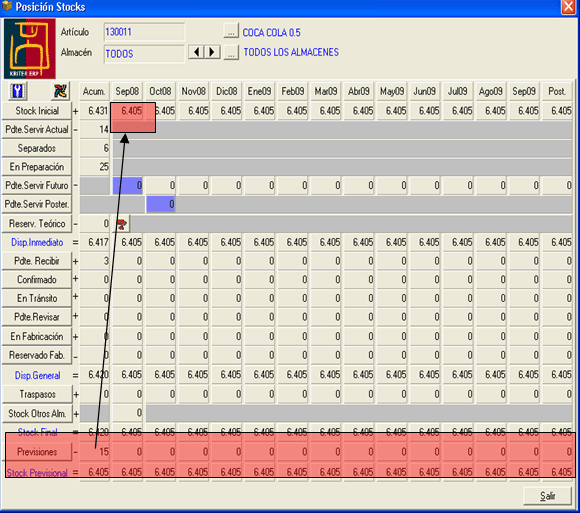
Task: Select the Sep08 column header
Action: (x=127, y=91)
